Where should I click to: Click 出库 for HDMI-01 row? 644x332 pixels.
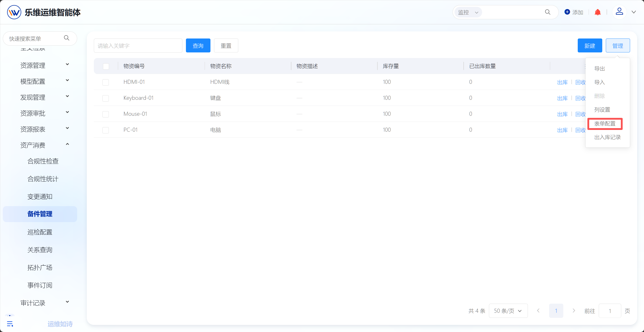(x=563, y=82)
